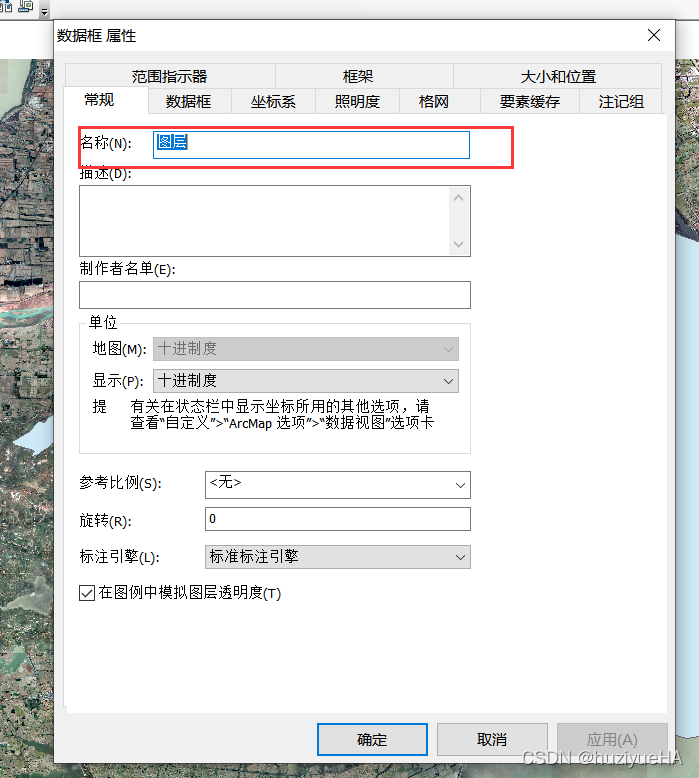699x778 pixels.
Task: Open the 框架 tab
Action: (364, 76)
